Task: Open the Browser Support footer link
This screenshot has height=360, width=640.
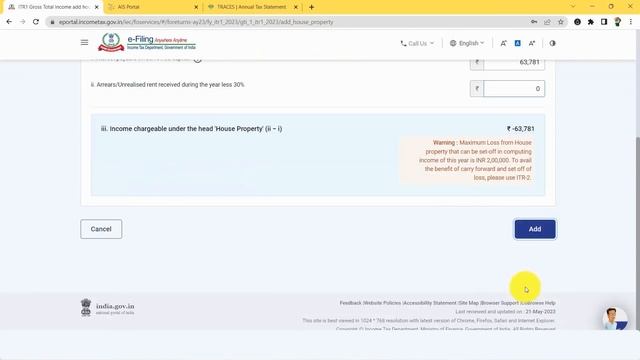Action: click(500, 303)
